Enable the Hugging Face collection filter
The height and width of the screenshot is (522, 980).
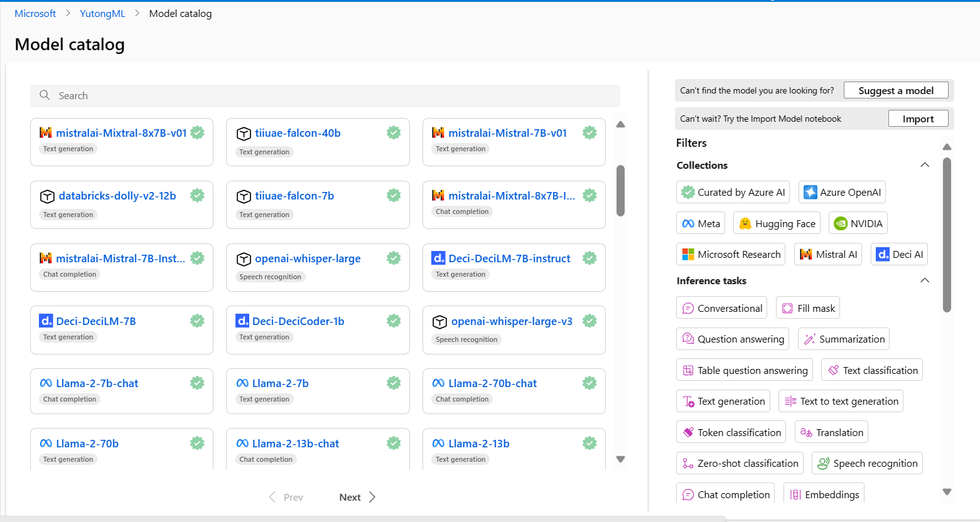click(x=777, y=223)
